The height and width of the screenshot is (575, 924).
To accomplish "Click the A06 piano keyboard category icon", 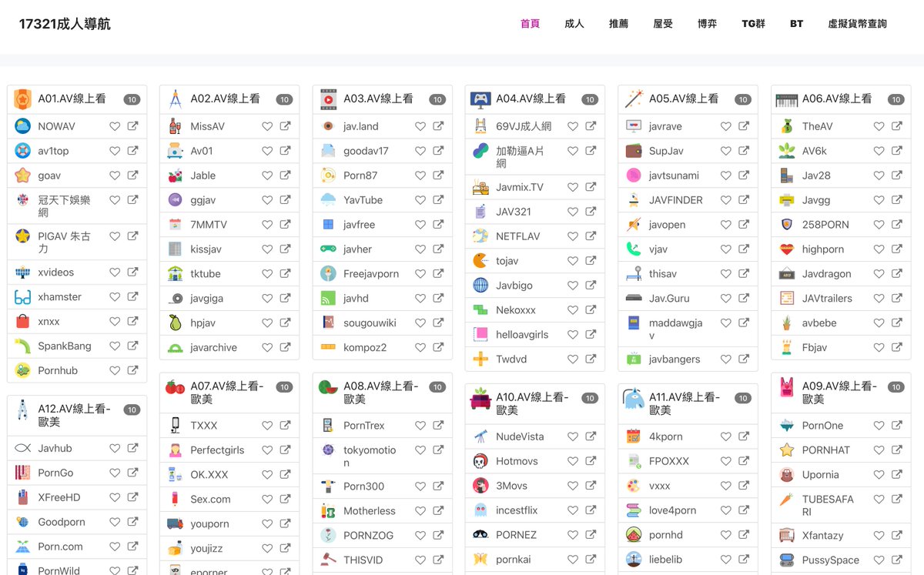I will [x=786, y=99].
